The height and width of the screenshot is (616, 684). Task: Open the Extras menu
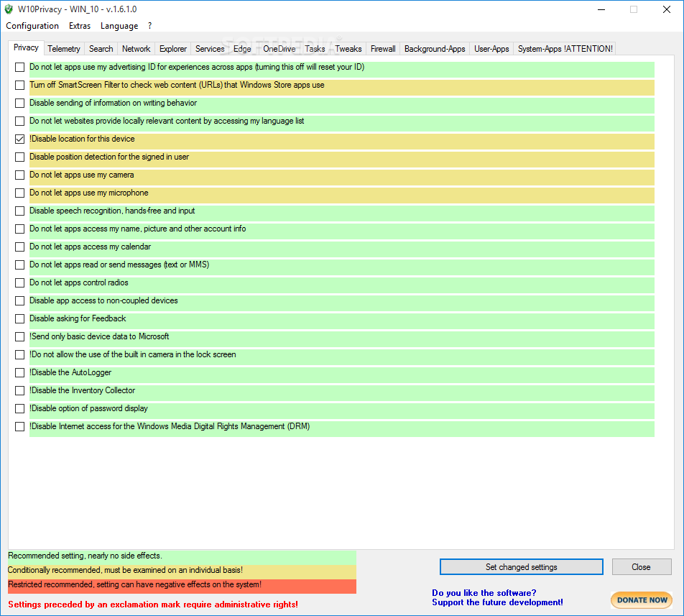pos(79,26)
